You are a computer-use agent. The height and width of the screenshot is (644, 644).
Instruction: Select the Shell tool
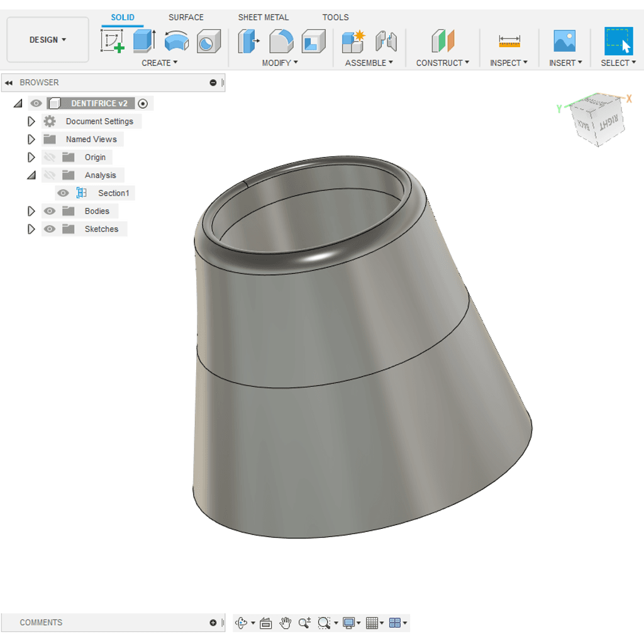click(313, 41)
